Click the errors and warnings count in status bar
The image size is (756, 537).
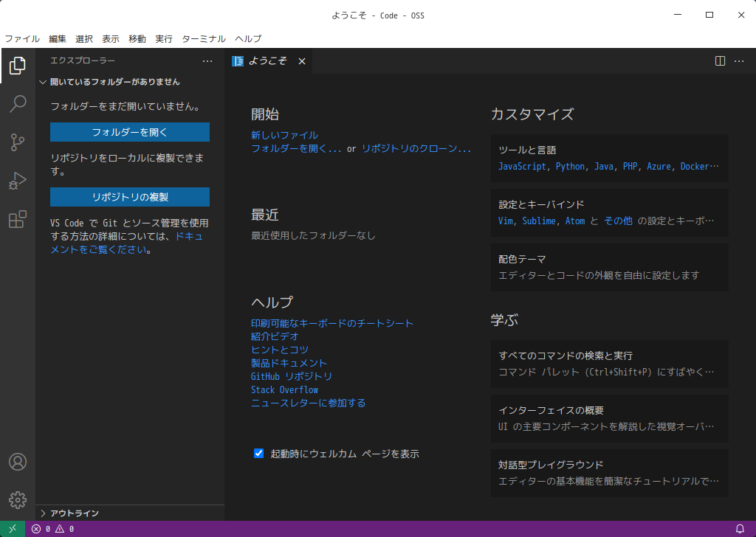point(53,529)
